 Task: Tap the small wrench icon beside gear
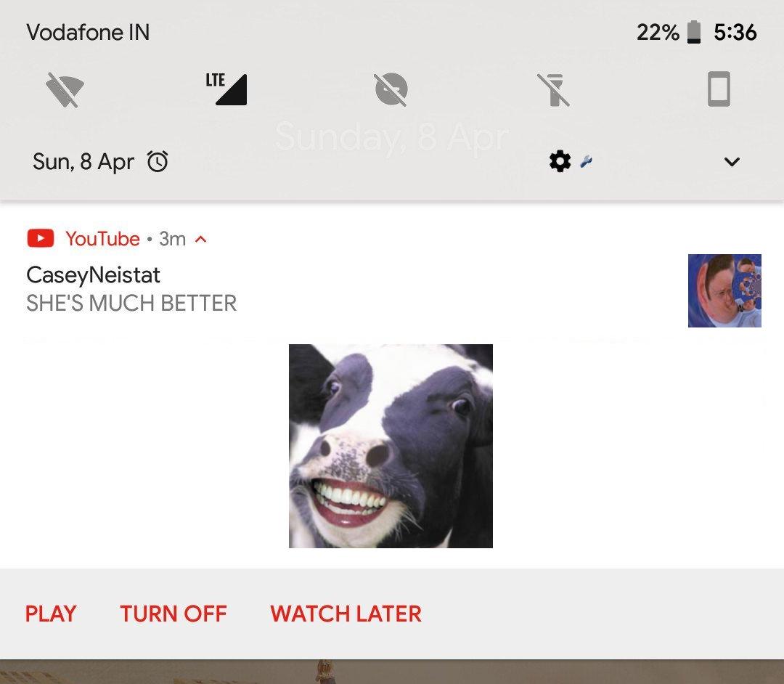click(x=587, y=161)
